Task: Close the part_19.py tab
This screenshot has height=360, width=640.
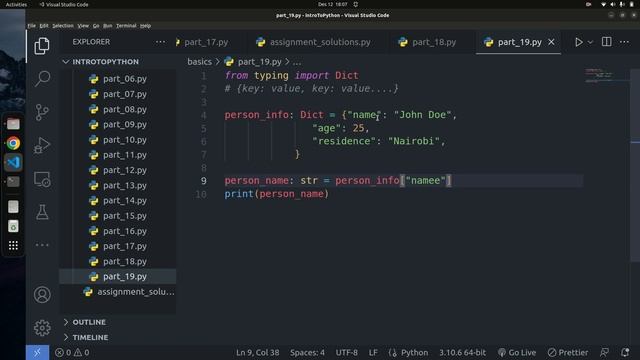Action: pos(551,42)
